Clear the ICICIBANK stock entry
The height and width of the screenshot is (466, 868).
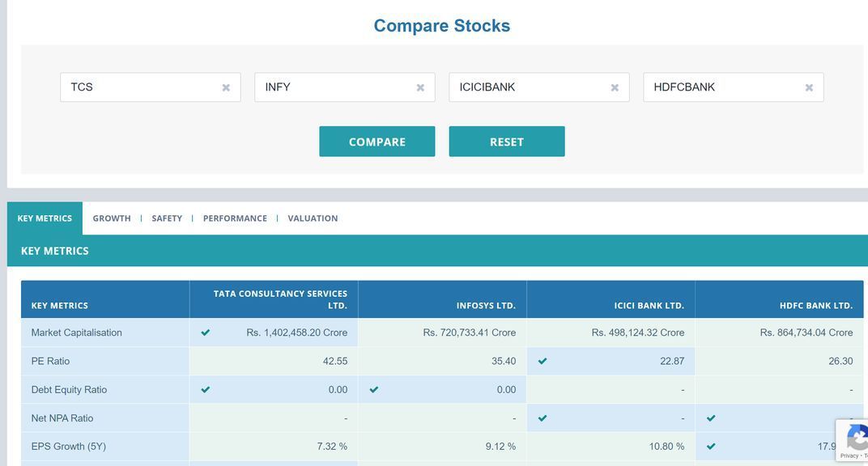click(x=615, y=87)
